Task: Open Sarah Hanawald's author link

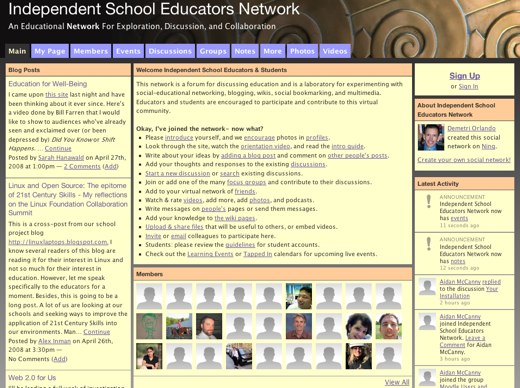Action: [61, 158]
